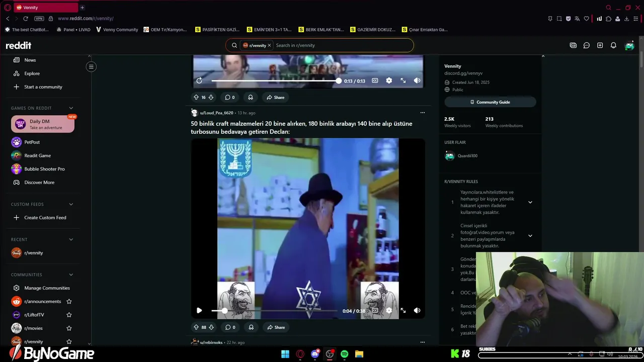The width and height of the screenshot is (644, 362).
Task: Toggle favorite star for r/movies
Action: 69,328
